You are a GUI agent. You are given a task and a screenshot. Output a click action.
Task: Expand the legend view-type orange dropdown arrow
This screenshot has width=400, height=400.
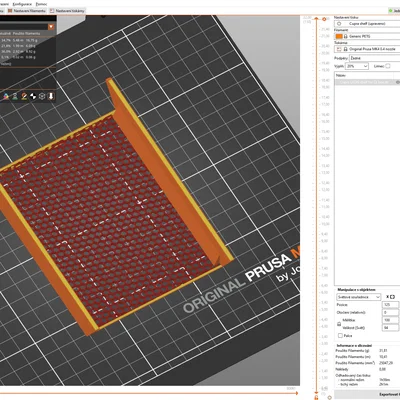click(x=51, y=27)
